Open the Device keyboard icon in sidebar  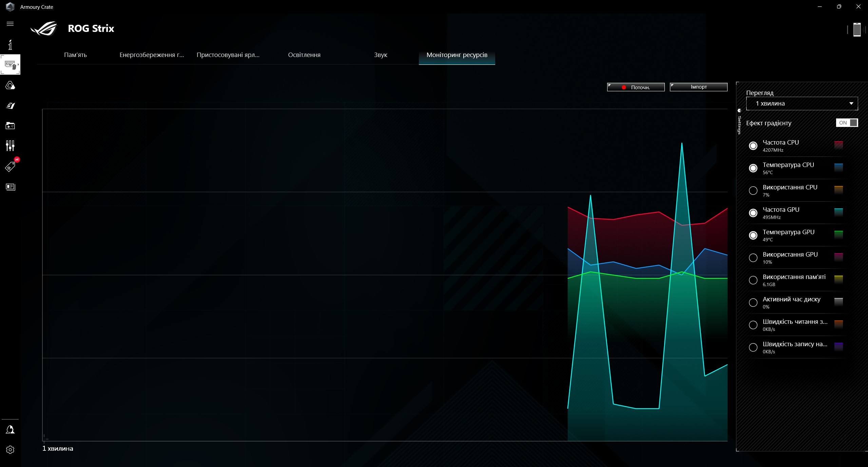10,64
